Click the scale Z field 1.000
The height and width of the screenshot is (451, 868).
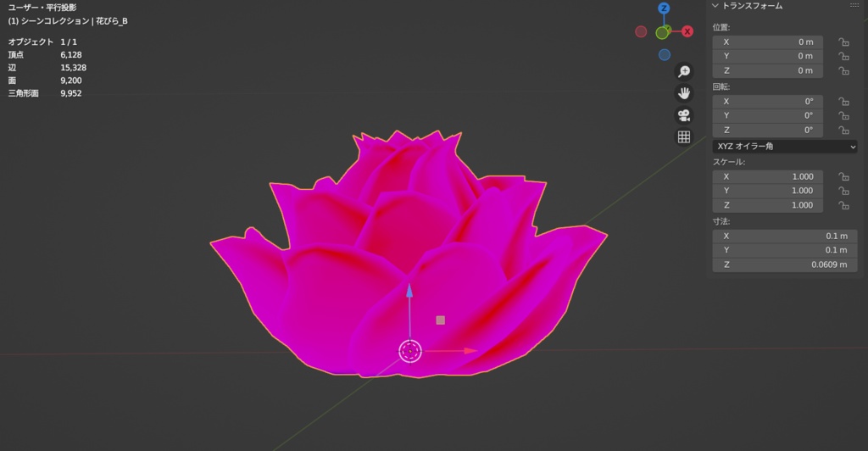(767, 205)
